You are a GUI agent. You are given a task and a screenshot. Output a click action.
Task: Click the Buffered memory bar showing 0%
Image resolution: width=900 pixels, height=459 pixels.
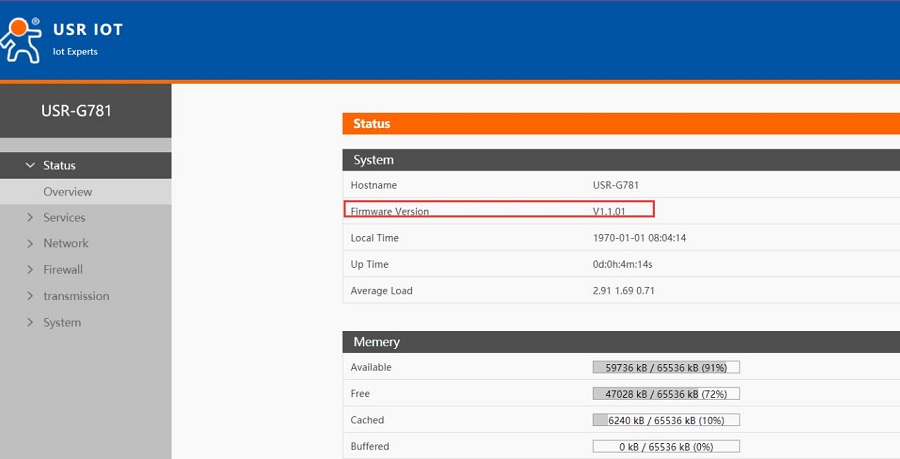tap(666, 446)
